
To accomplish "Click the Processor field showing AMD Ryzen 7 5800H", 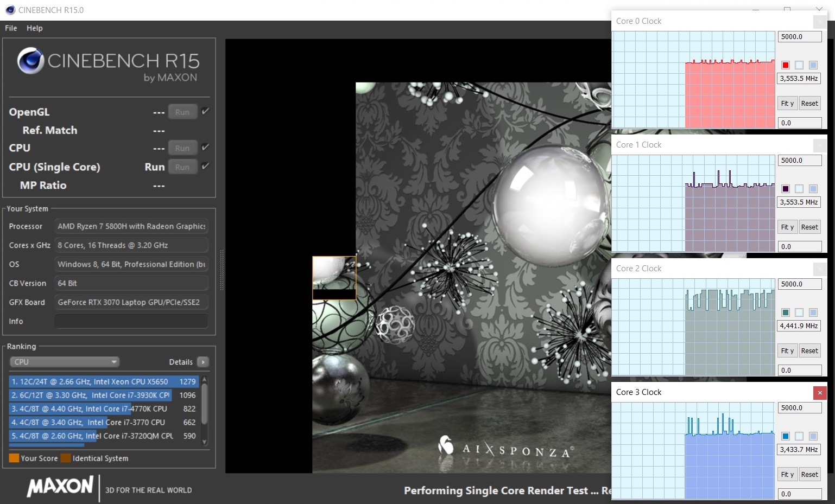I will [x=131, y=226].
